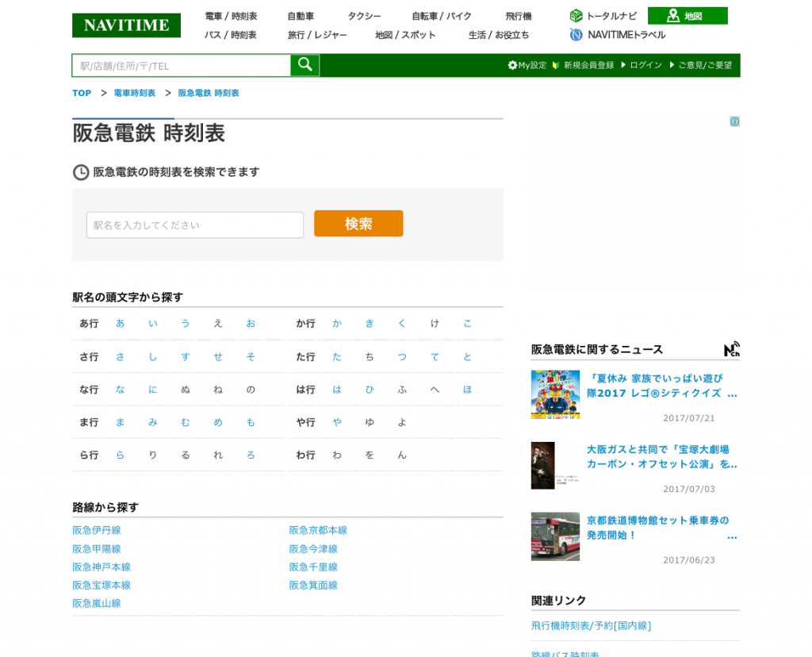Click the NAVITIMEトラベル text link

pos(626,35)
